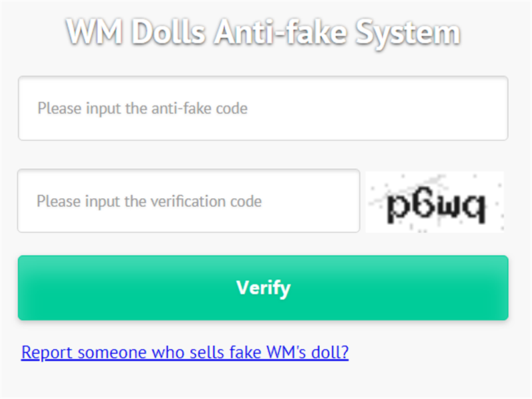Open the report fake WM's doll link
Image resolution: width=532 pixels, height=399 pixels.
click(185, 352)
